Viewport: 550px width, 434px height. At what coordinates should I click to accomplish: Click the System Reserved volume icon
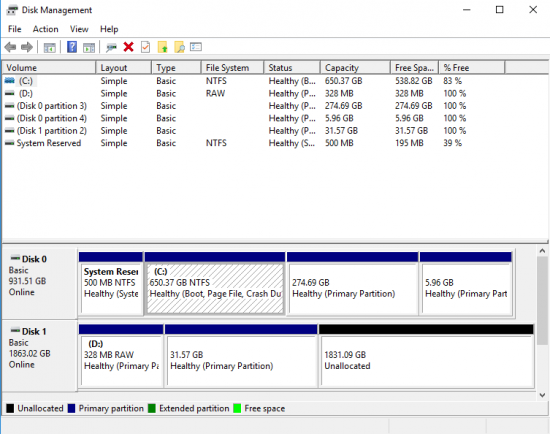click(9, 143)
